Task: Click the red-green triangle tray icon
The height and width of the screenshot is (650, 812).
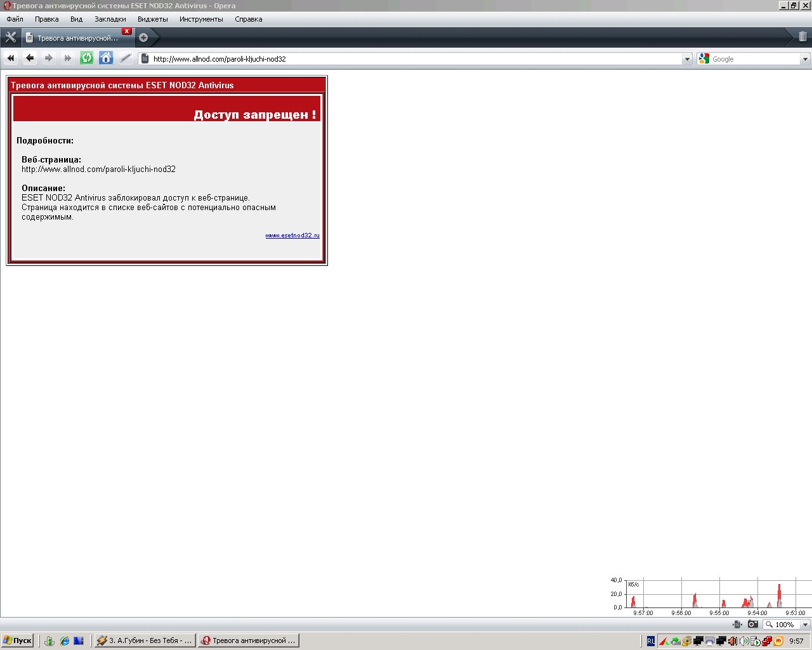Action: coord(664,641)
